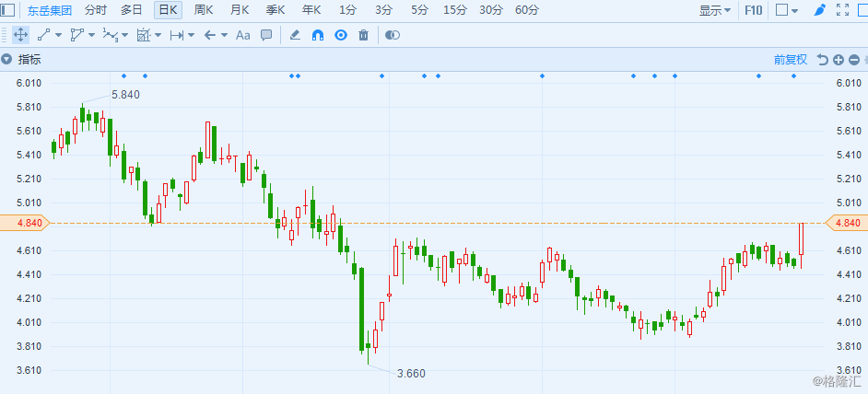This screenshot has width=868, height=394.
Task: Select the Aa text annotation tool
Action: coord(243,35)
